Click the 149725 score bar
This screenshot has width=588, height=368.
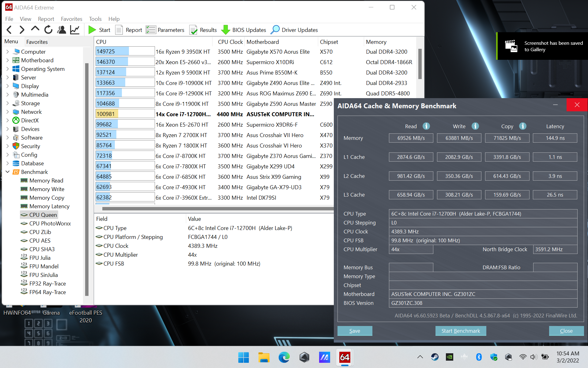125,51
